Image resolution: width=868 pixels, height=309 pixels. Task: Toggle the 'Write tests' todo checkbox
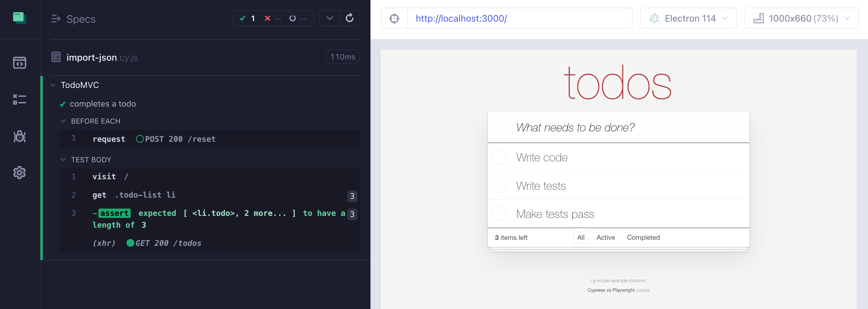(x=499, y=186)
